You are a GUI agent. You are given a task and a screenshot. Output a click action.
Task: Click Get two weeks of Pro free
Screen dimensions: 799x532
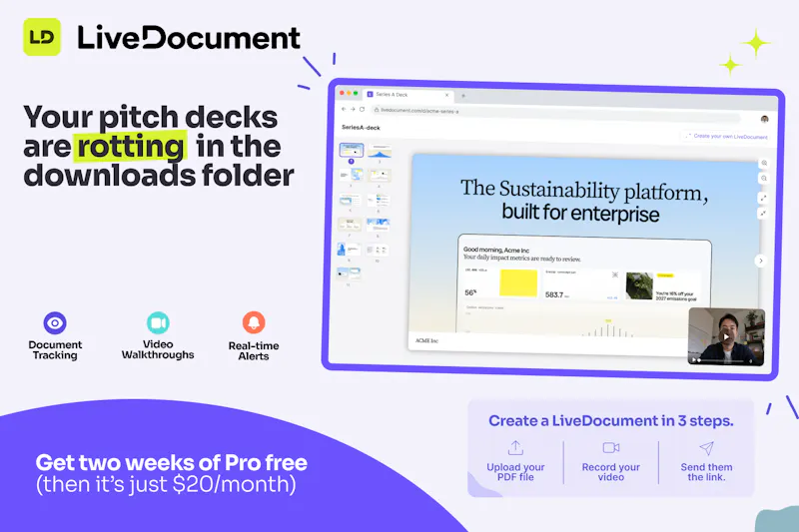[171, 462]
